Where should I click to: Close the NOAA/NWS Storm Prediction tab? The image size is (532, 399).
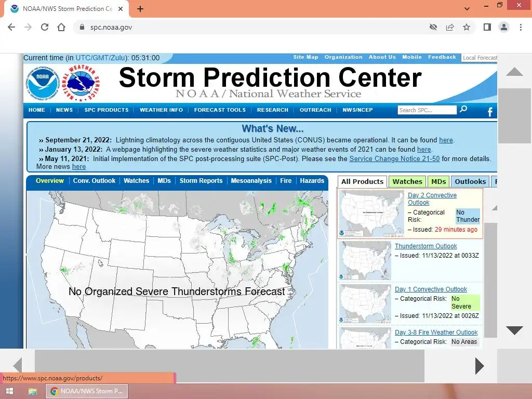(121, 9)
